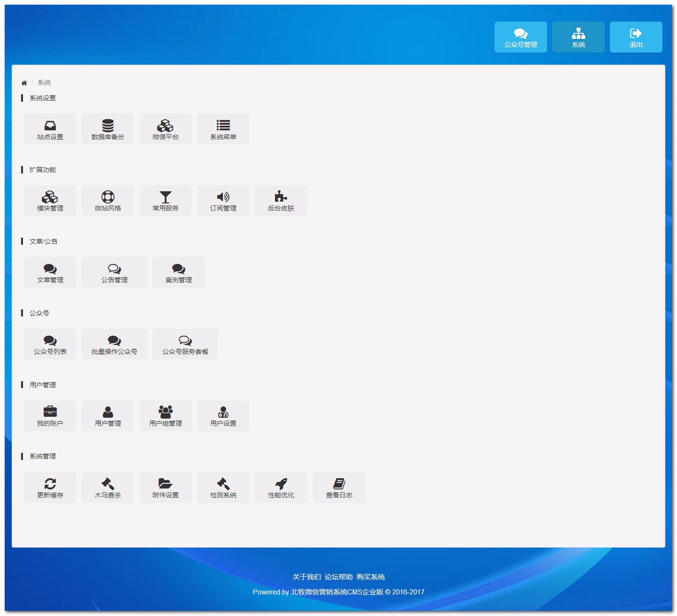Click the 退出 logout button
The height and width of the screenshot is (616, 677).
(x=636, y=37)
